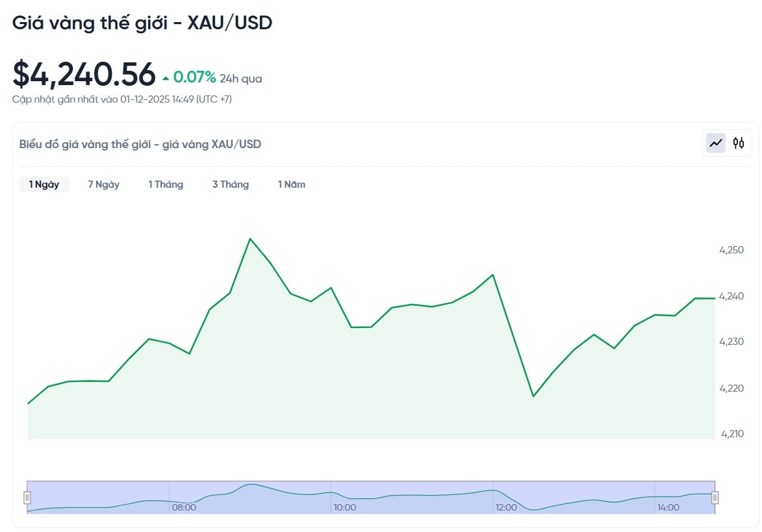
Task: Click the "Giá vàng thế giới - XAU/USD" heading
Action: [x=142, y=23]
